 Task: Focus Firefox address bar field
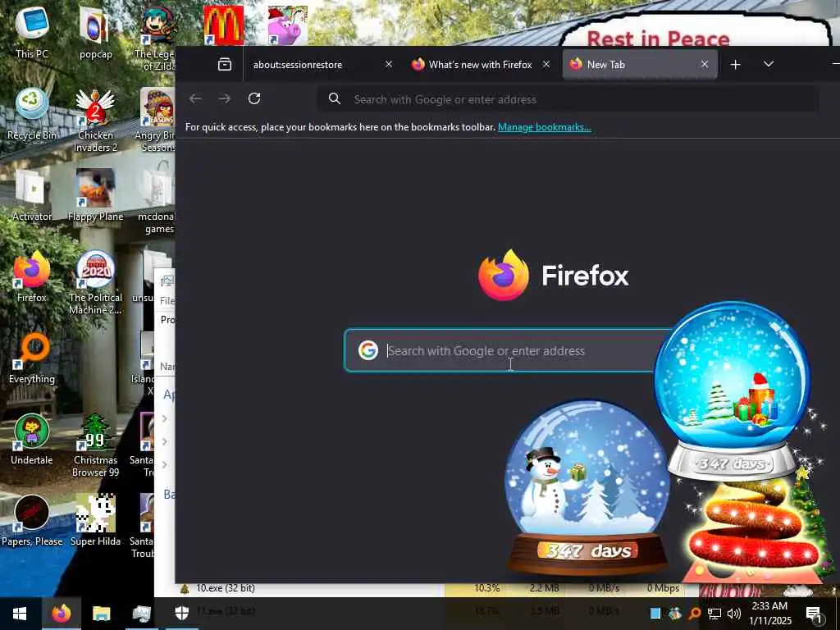click(x=568, y=99)
